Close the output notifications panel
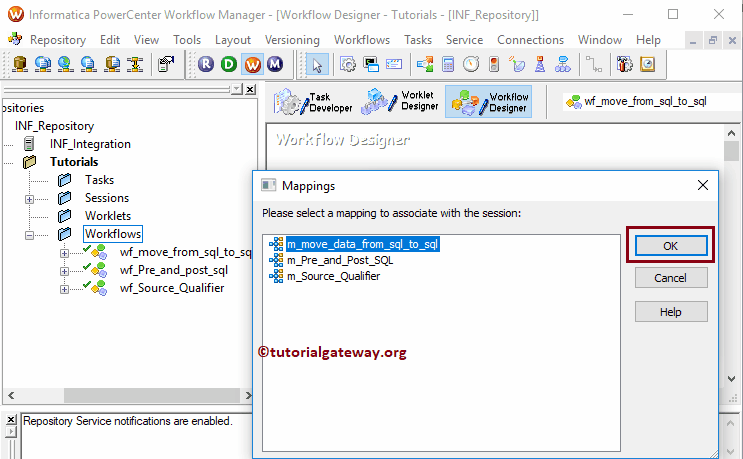 10,420
